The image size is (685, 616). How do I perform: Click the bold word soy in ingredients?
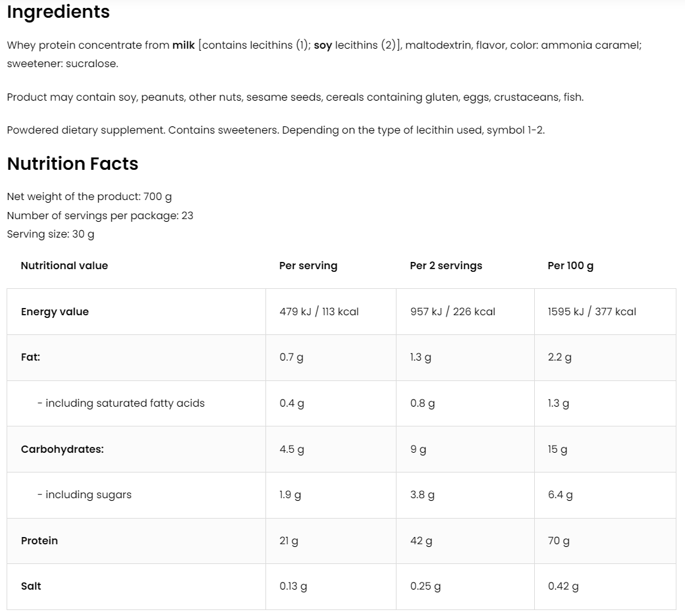coord(323,45)
